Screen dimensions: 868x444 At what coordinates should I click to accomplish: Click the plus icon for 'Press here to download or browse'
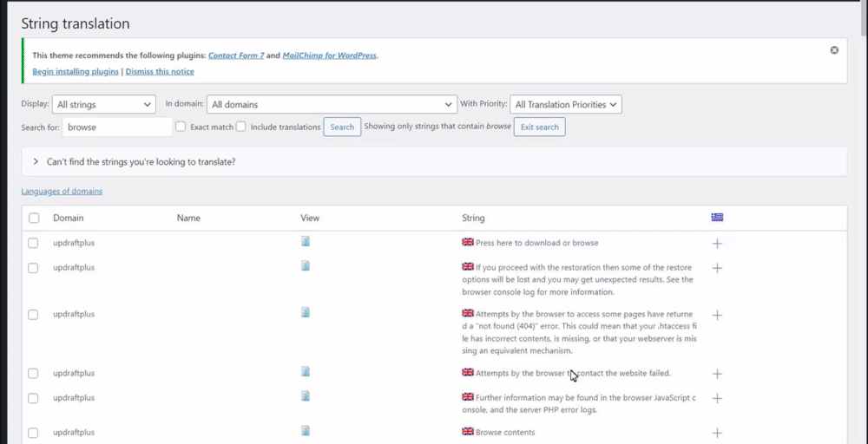click(717, 244)
